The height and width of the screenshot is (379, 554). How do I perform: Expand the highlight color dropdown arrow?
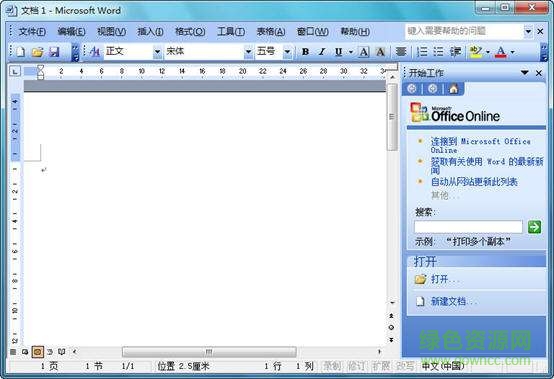pos(488,52)
